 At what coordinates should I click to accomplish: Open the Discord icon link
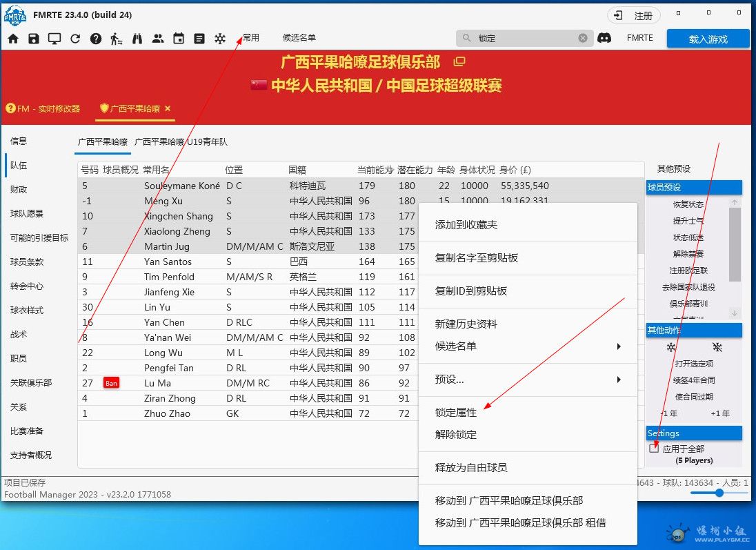click(604, 38)
